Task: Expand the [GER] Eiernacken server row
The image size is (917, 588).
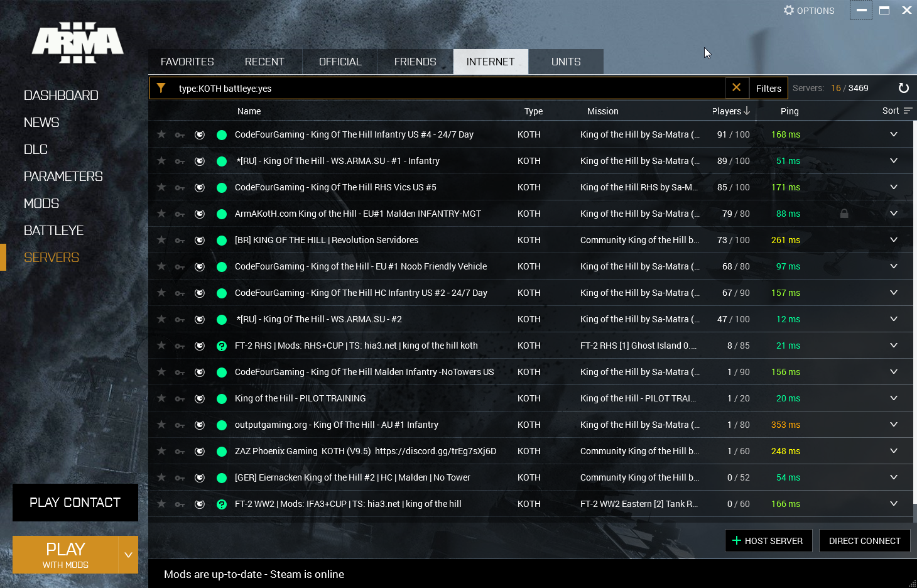Action: pos(894,477)
